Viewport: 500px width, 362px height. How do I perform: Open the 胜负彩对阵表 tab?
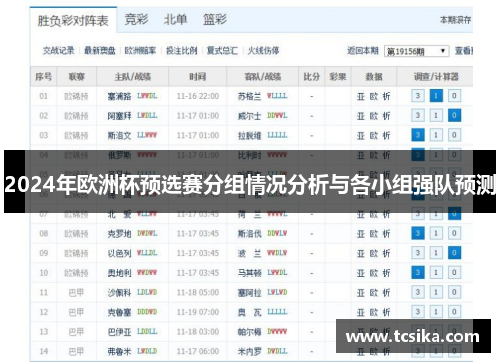click(73, 20)
